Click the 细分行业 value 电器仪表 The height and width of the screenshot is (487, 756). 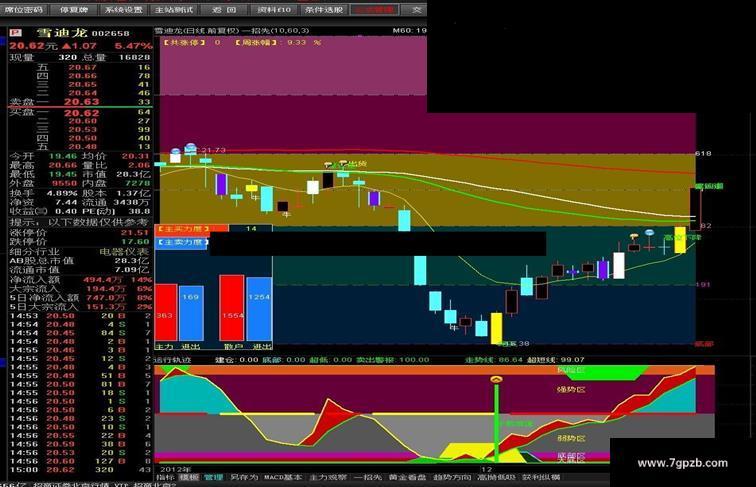tap(124, 252)
